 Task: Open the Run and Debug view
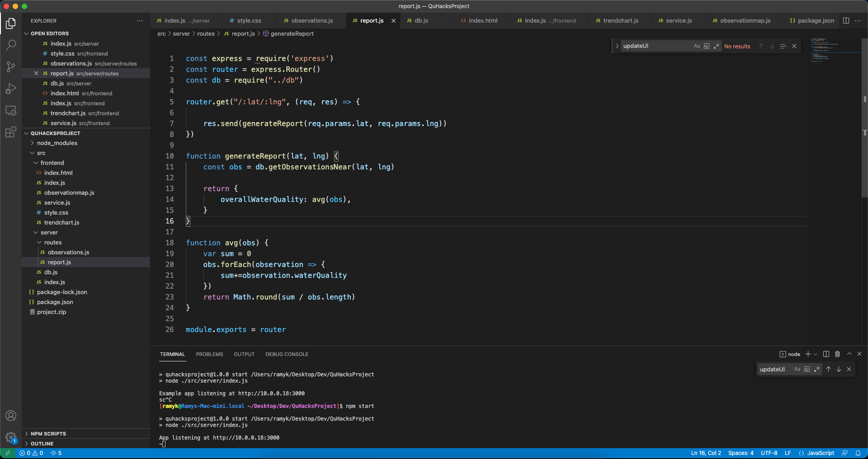pyautogui.click(x=11, y=89)
